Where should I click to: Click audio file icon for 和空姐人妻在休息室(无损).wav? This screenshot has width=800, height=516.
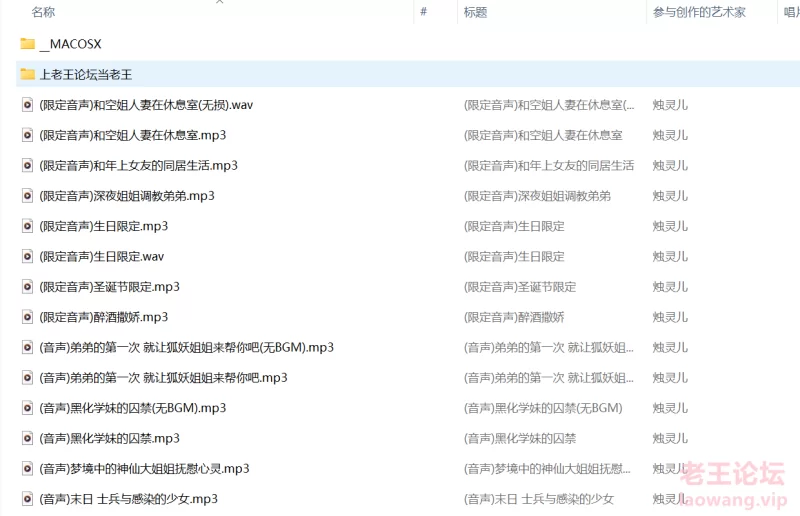click(28, 105)
